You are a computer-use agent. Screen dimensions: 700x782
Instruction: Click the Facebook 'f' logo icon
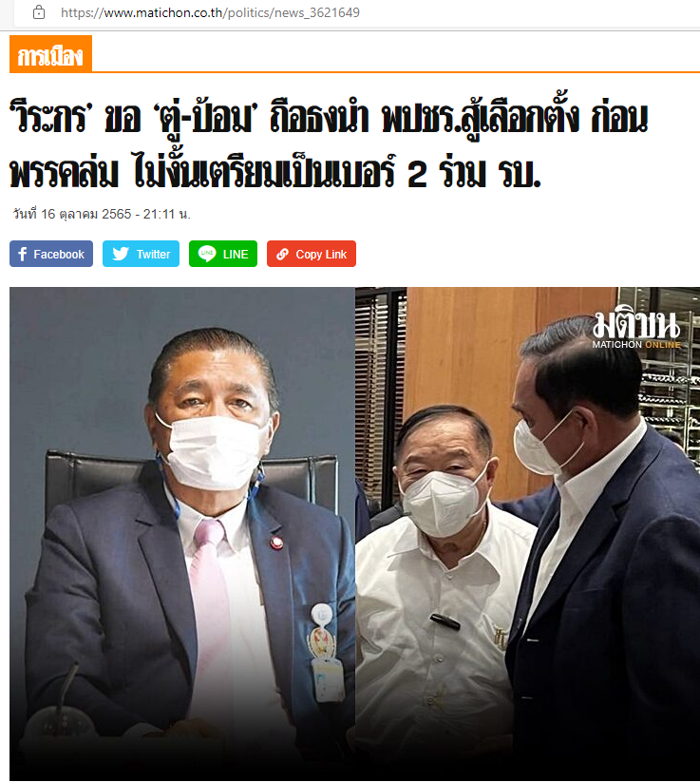tap(22, 255)
